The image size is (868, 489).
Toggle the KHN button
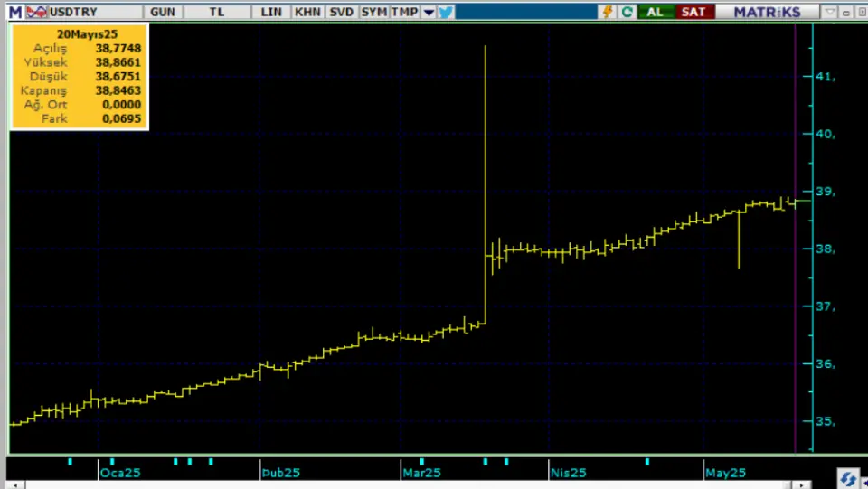pos(307,12)
